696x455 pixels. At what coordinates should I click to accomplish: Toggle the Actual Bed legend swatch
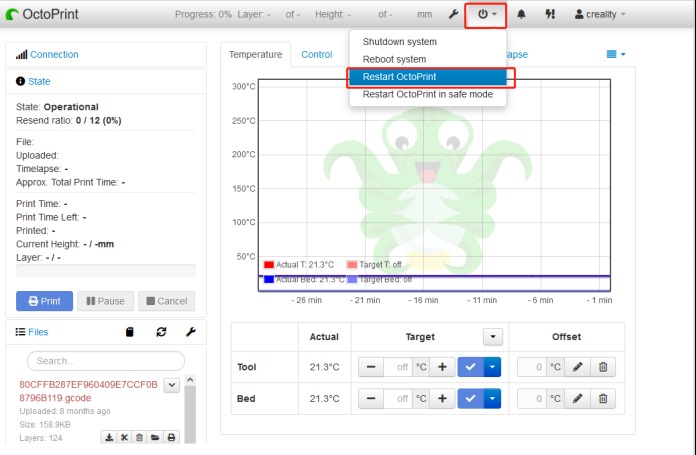pos(269,280)
